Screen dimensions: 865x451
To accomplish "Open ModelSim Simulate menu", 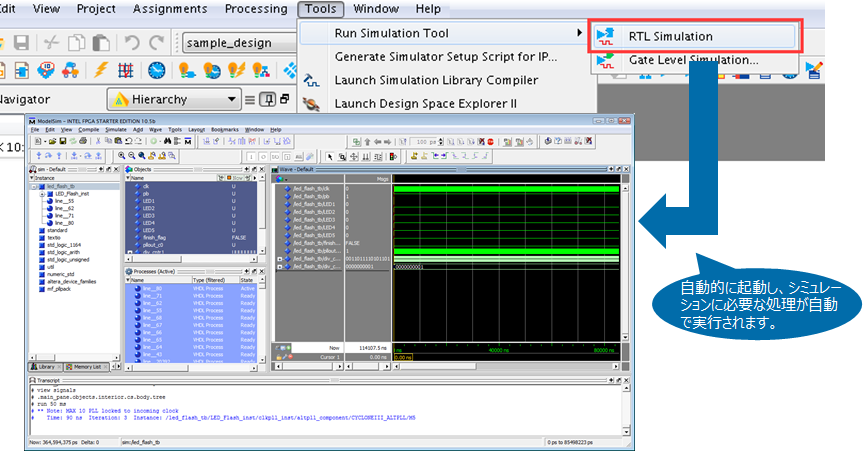I will (116, 130).
